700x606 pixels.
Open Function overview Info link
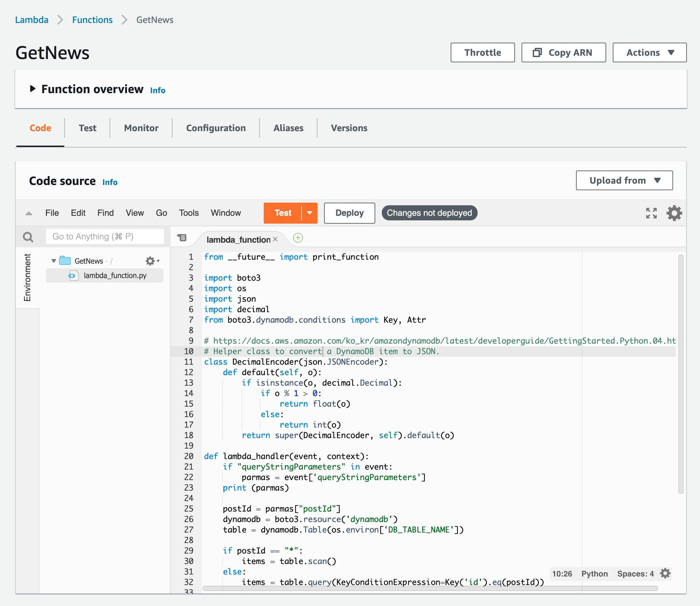158,91
